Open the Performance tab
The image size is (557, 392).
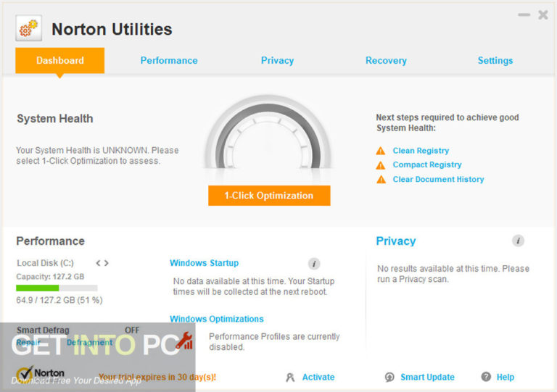click(169, 61)
